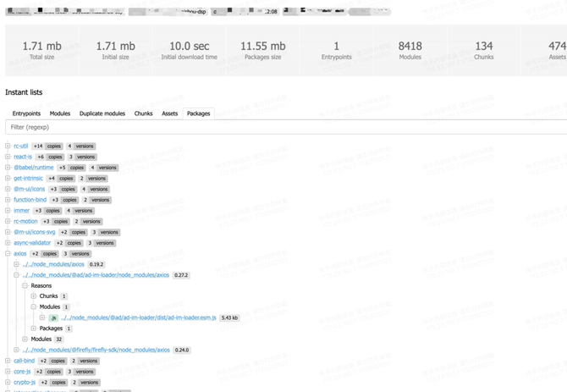Expand the axios 0.19.2 instance
The height and width of the screenshot is (392, 567).
(x=16, y=264)
